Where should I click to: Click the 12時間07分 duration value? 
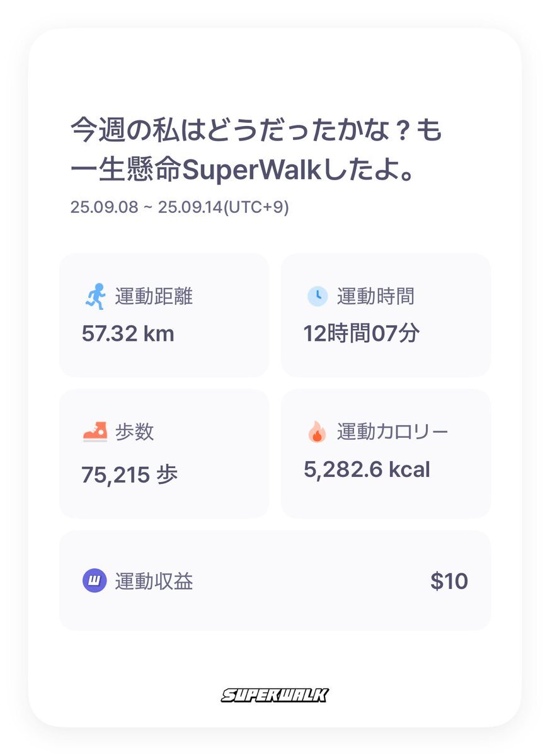coord(361,333)
